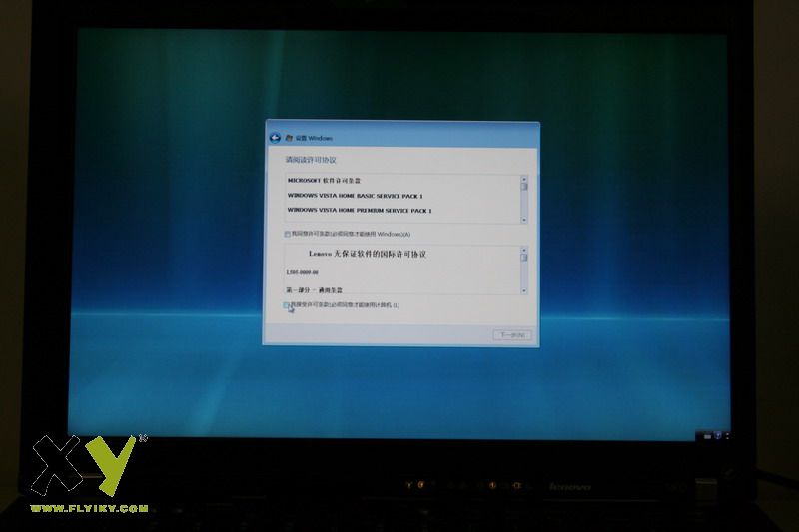
Task: Click 'WINDOWS VISTA HOME PREMIUM SERVICE PACK 1' line
Action: click(360, 211)
